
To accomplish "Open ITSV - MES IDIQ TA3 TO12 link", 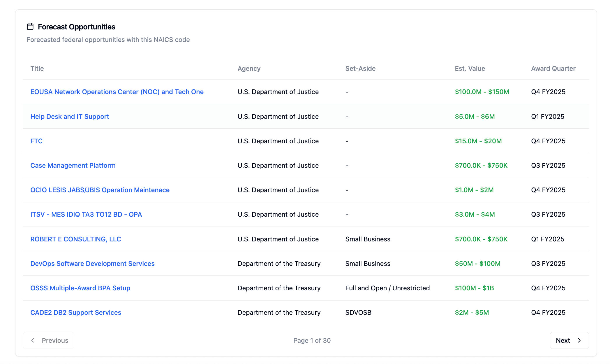I will coord(86,214).
